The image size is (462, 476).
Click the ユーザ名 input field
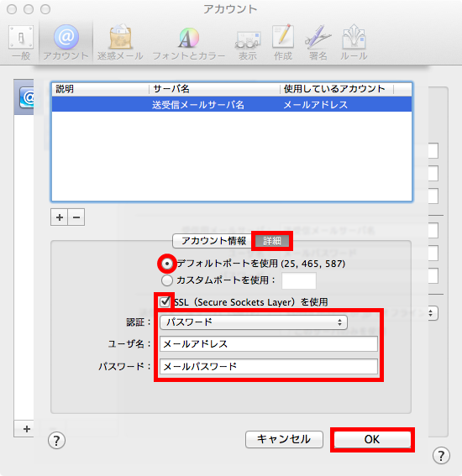[269, 344]
